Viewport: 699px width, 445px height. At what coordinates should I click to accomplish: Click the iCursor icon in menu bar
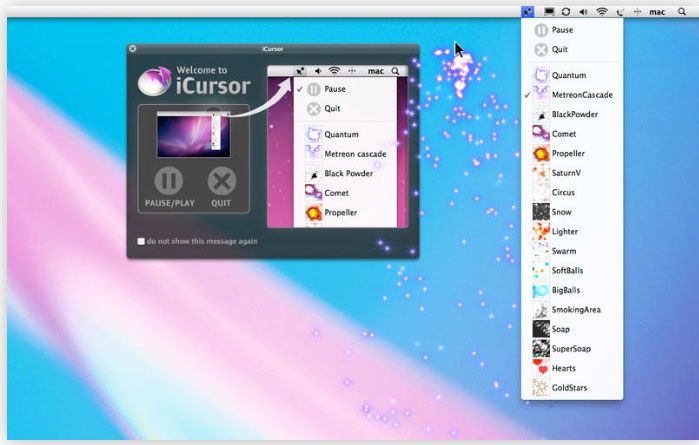point(528,12)
